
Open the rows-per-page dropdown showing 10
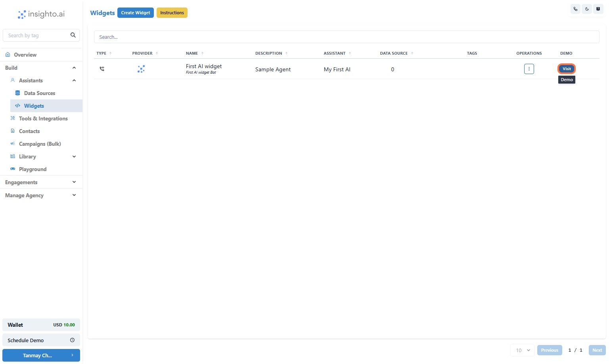pyautogui.click(x=523, y=350)
